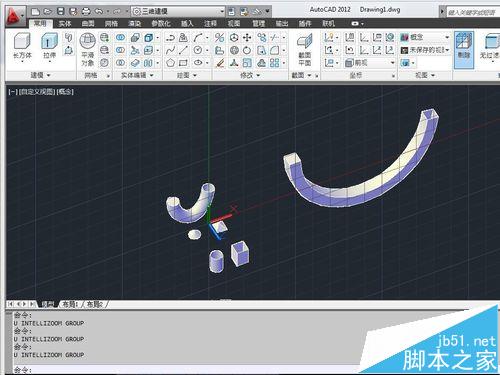The height and width of the screenshot is (375, 500).
Task: Select the Rectangle draw tool
Action: pyautogui.click(x=183, y=63)
